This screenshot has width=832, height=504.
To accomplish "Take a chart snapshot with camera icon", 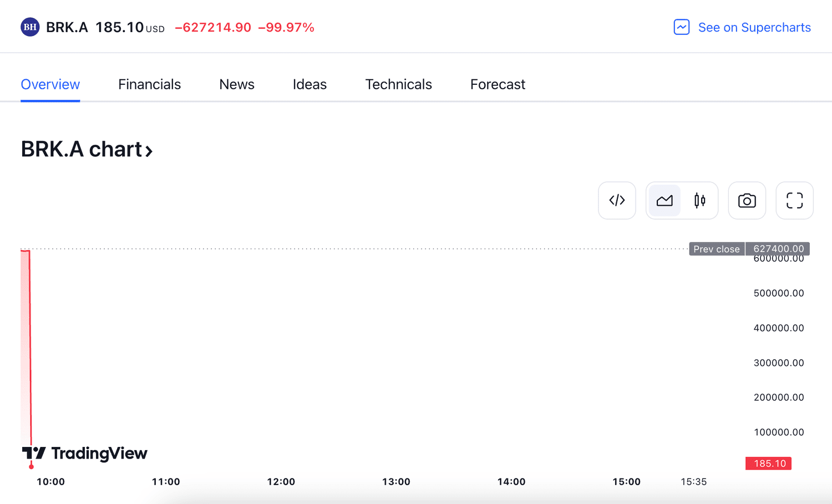I will 747,201.
